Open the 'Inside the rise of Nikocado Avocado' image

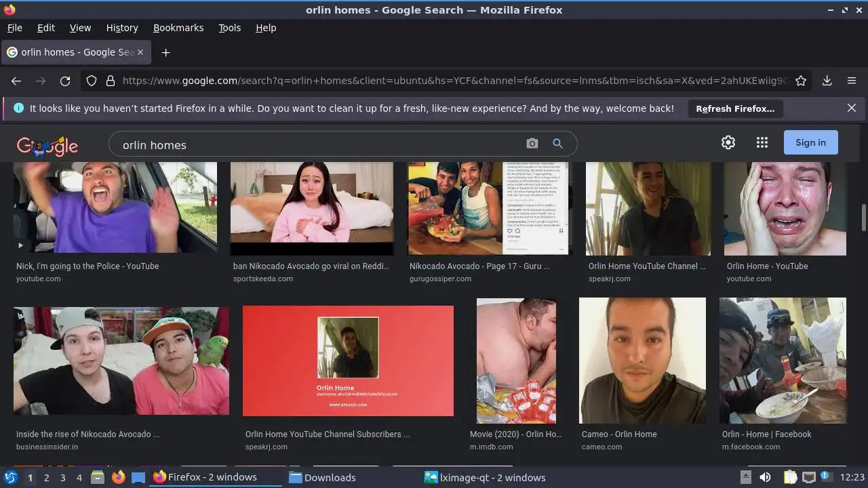(x=121, y=361)
